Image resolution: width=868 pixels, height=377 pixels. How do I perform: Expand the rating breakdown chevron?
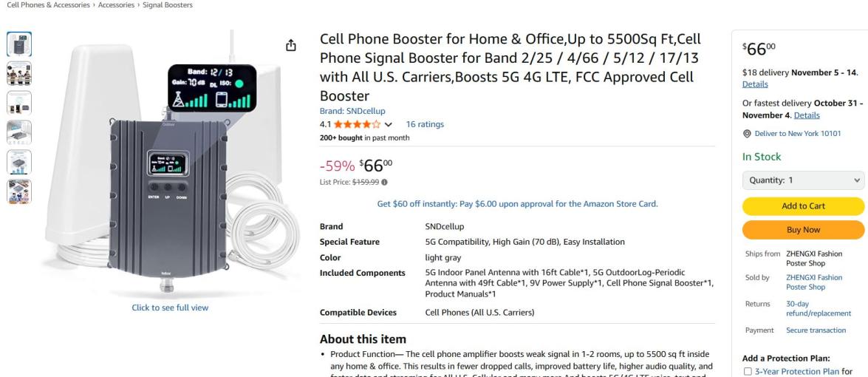pos(388,125)
